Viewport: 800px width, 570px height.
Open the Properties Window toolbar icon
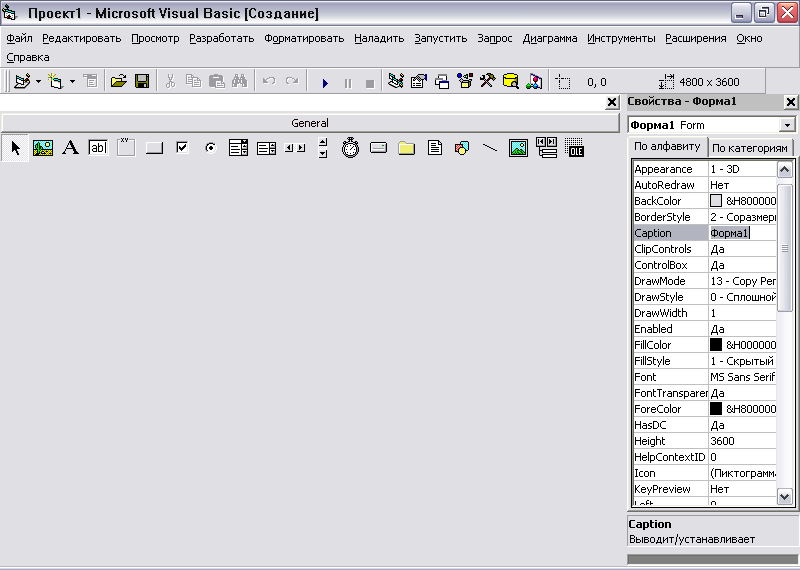point(419,81)
